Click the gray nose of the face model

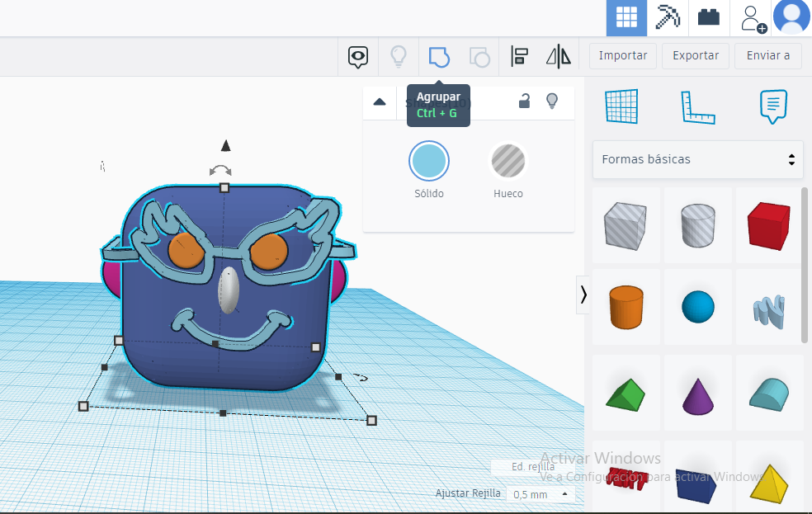[x=229, y=290]
